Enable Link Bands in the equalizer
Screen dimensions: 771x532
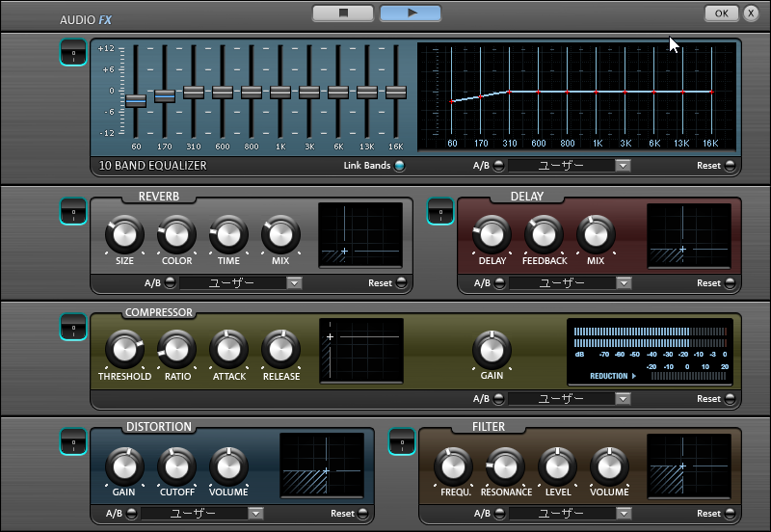pos(399,166)
